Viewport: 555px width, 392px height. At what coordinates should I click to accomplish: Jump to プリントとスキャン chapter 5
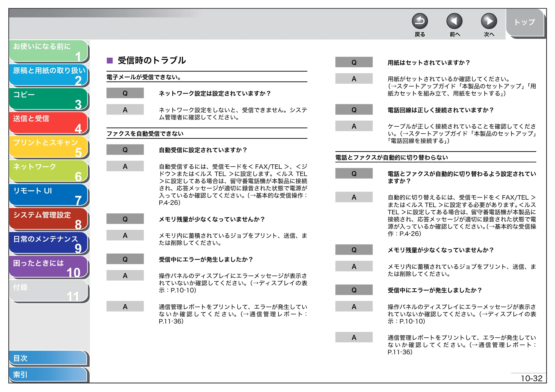(49, 147)
